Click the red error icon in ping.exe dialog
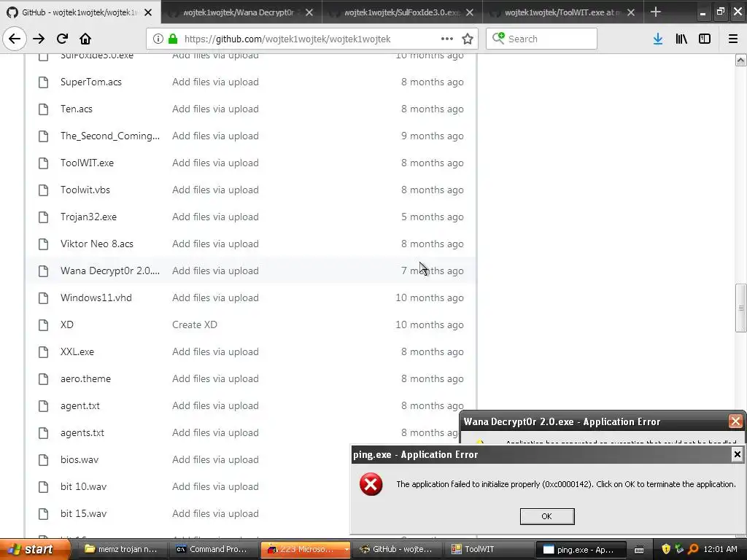The width and height of the screenshot is (747, 560). [x=371, y=484]
